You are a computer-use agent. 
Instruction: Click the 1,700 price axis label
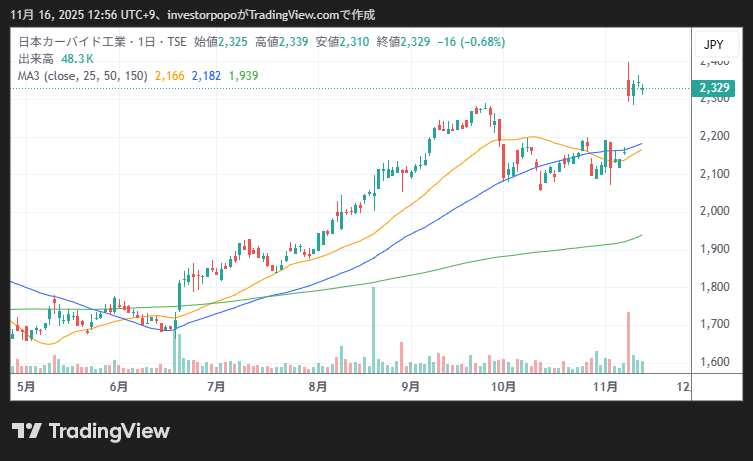[713, 324]
